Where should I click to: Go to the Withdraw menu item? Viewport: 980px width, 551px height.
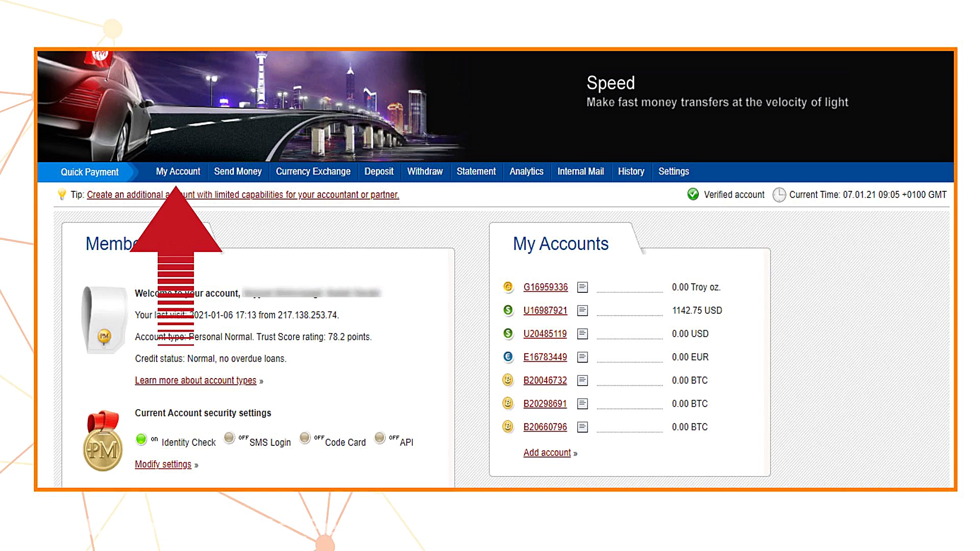click(x=425, y=172)
